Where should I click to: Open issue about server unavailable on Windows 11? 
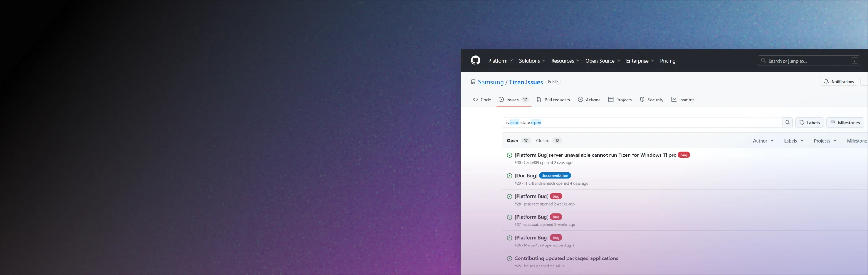coord(595,155)
